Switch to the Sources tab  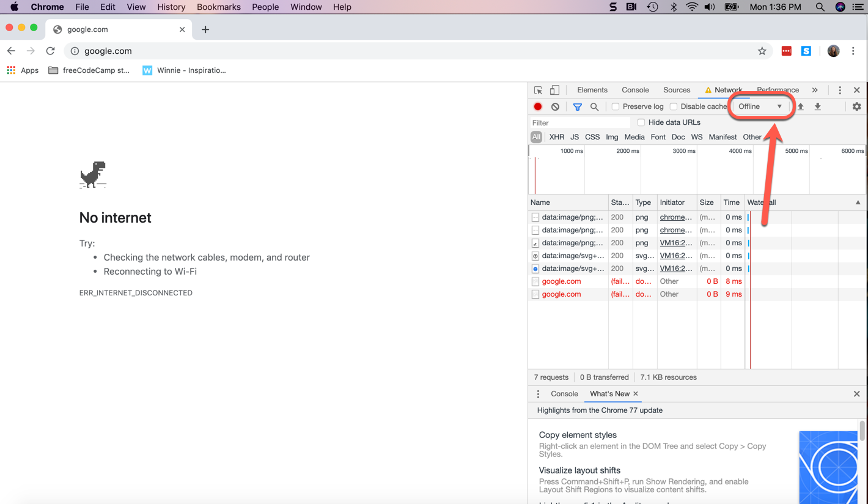click(677, 90)
